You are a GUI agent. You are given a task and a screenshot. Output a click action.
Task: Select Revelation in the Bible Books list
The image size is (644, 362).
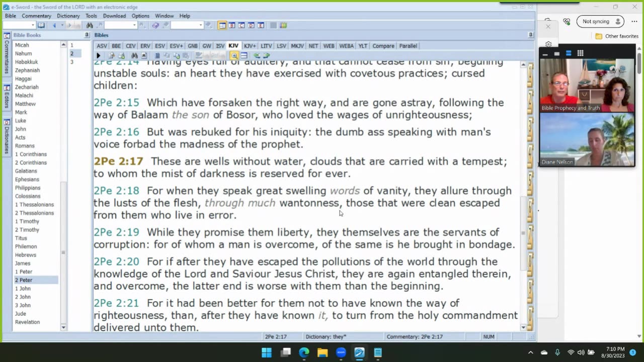point(27,322)
